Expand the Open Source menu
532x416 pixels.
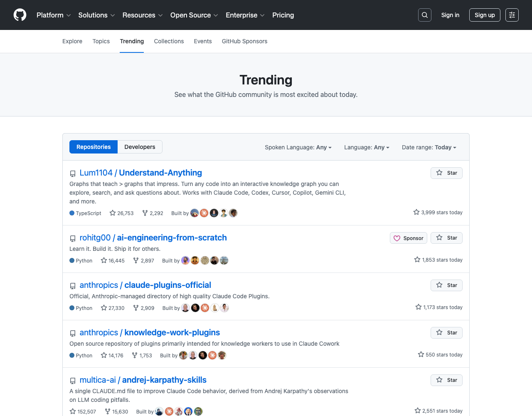click(x=194, y=15)
